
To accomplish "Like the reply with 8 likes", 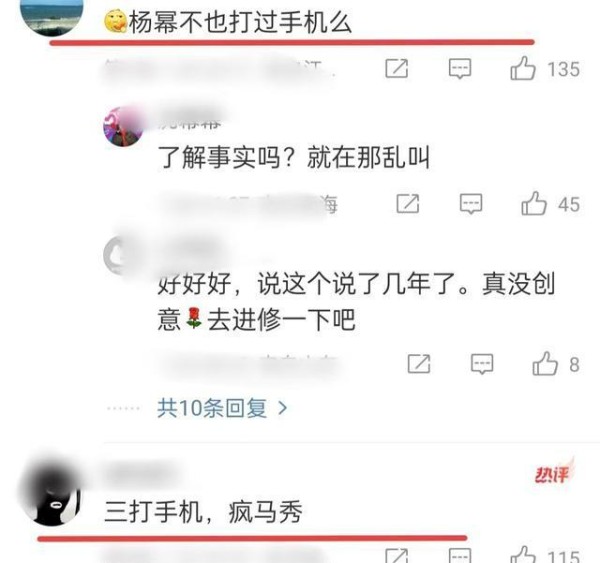I will click(545, 364).
